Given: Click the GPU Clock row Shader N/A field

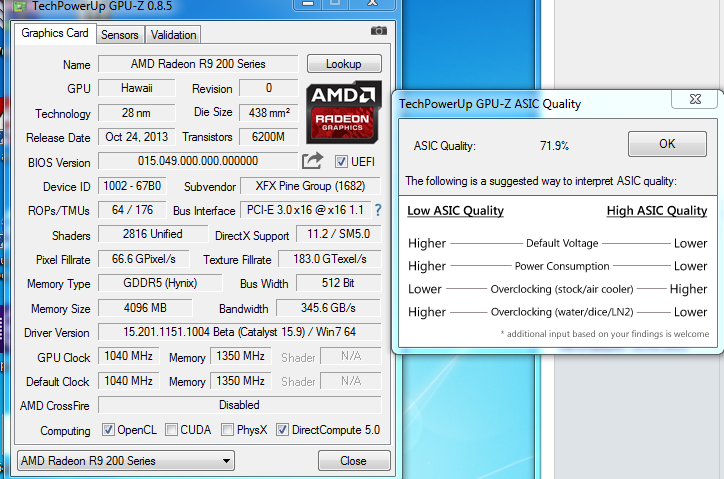Looking at the screenshot, I should (351, 356).
